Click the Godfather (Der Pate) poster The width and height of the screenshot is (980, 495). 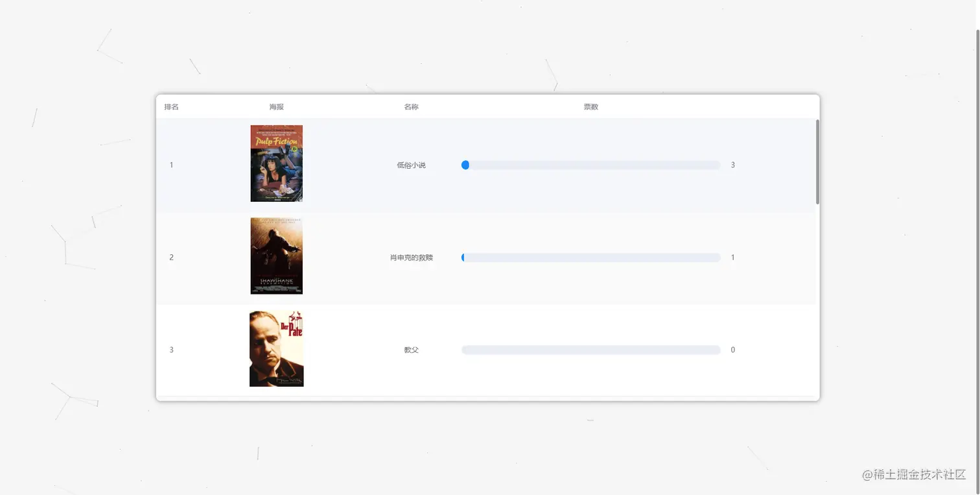point(276,348)
